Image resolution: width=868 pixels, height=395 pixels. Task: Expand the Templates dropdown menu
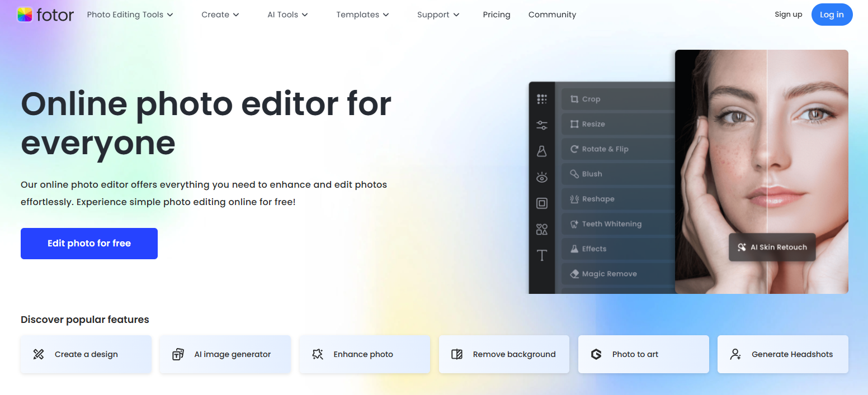pos(362,15)
